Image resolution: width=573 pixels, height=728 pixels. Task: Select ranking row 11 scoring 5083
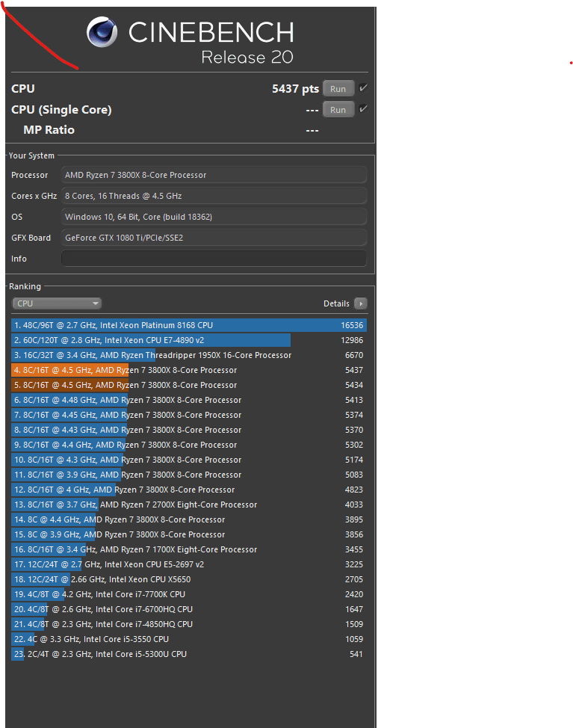click(x=189, y=475)
